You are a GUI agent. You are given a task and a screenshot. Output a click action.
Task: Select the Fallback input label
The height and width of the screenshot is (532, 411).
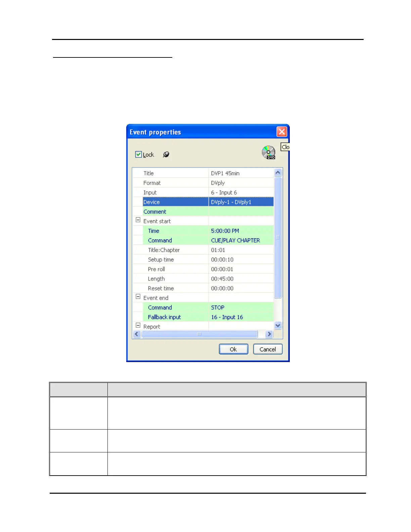pyautogui.click(x=164, y=317)
